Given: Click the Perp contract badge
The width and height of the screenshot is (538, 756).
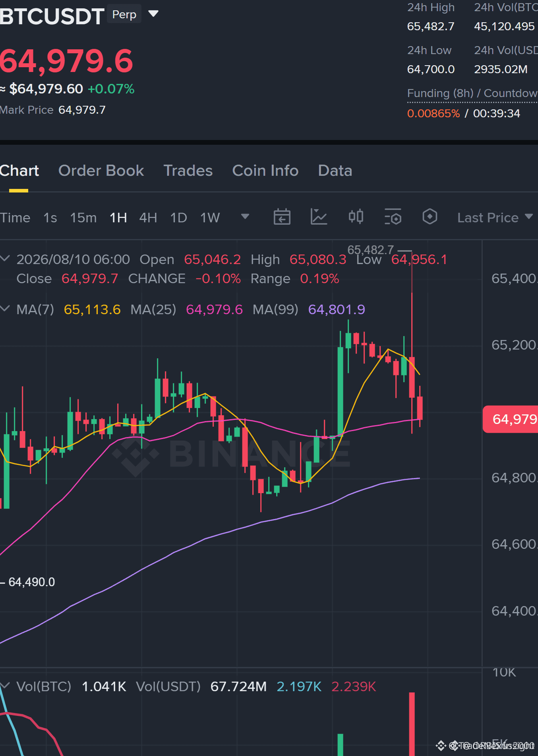Looking at the screenshot, I should click(x=124, y=14).
